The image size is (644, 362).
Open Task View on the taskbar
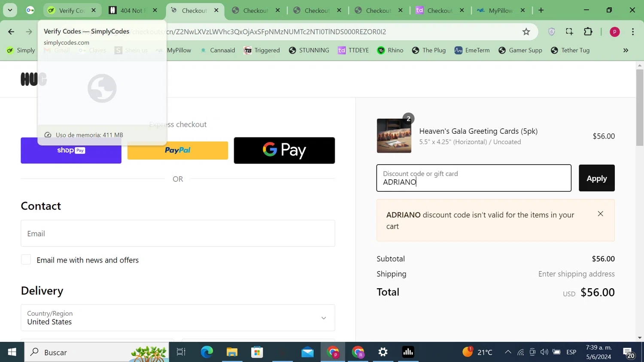click(x=181, y=352)
